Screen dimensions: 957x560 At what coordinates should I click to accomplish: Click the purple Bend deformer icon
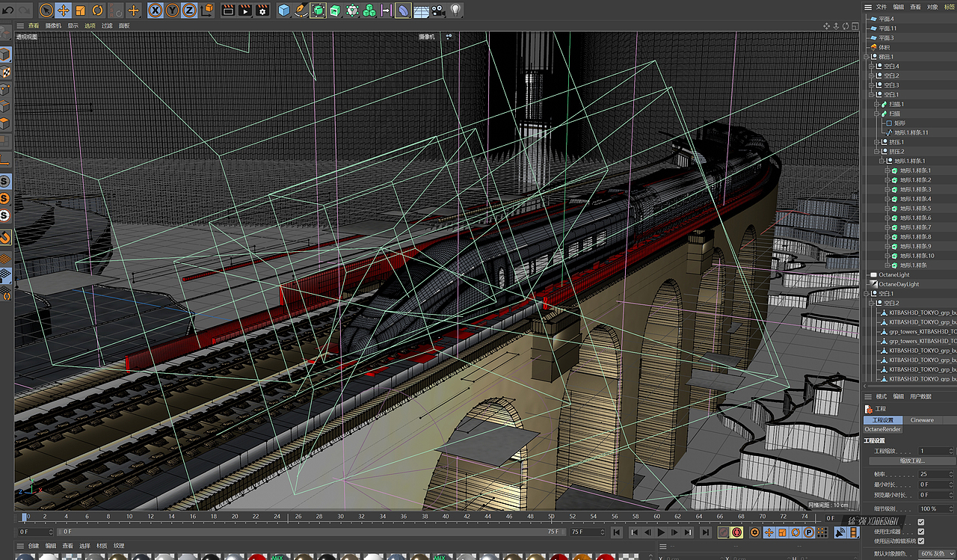[x=403, y=10]
